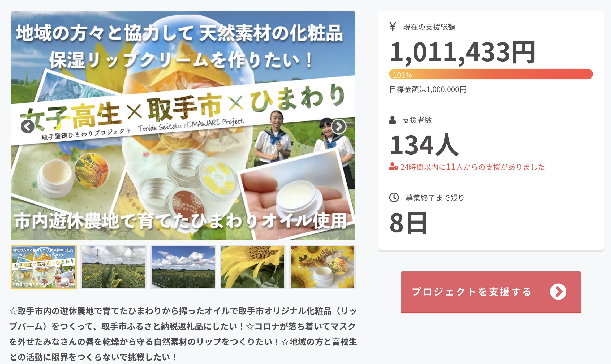Advance carousel with right arrow icon
This screenshot has height=364, width=611.
pyautogui.click(x=339, y=126)
